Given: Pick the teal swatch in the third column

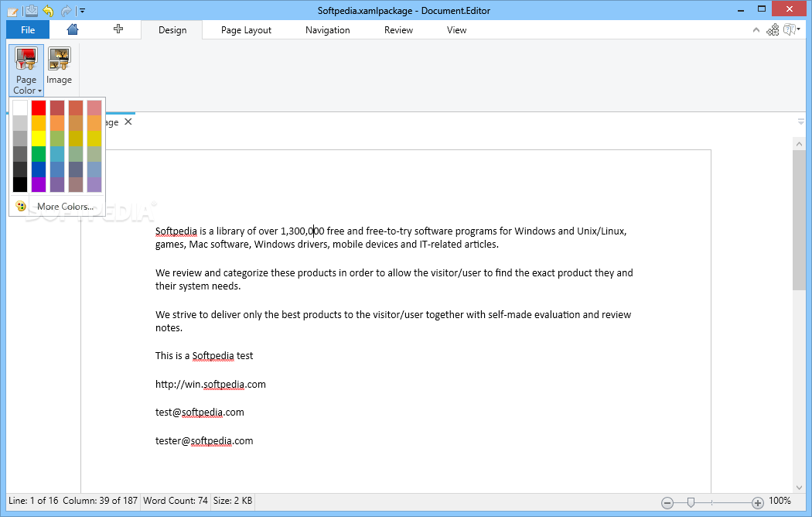Looking at the screenshot, I should (x=57, y=154).
